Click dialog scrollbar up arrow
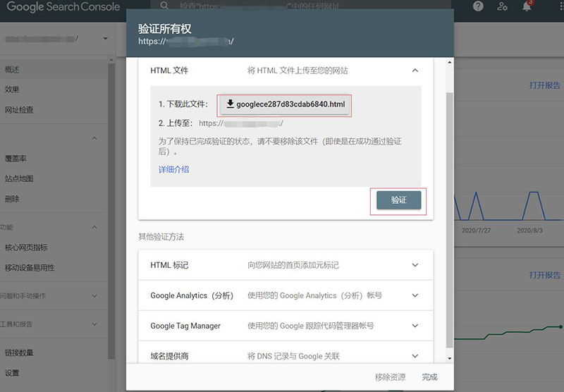This screenshot has width=564, height=392. [449, 63]
